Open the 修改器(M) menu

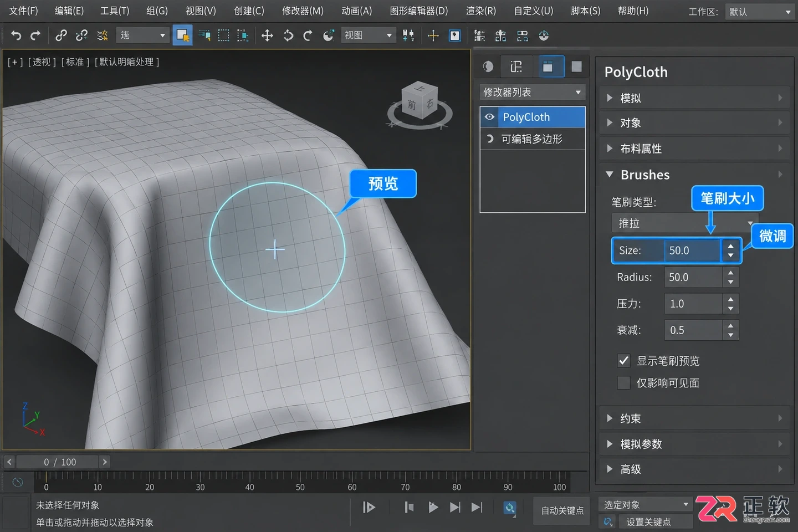pos(303,11)
